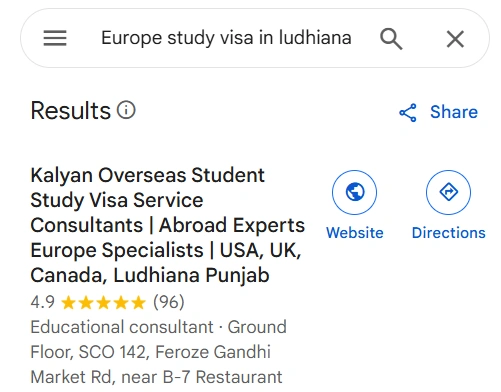Clear the search with X icon
Viewport: 501px width, 392px height.
(455, 39)
